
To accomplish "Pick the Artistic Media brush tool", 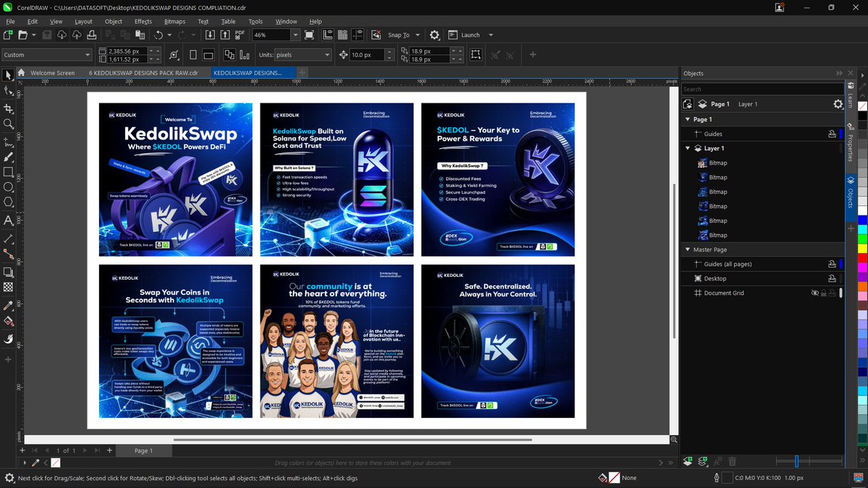I will 8,156.
